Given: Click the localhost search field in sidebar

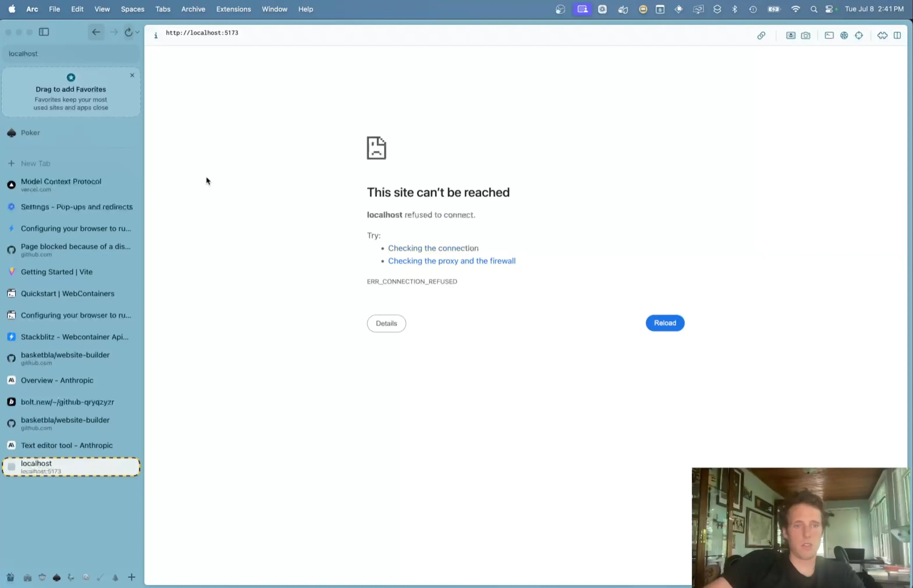Looking at the screenshot, I should [x=71, y=54].
